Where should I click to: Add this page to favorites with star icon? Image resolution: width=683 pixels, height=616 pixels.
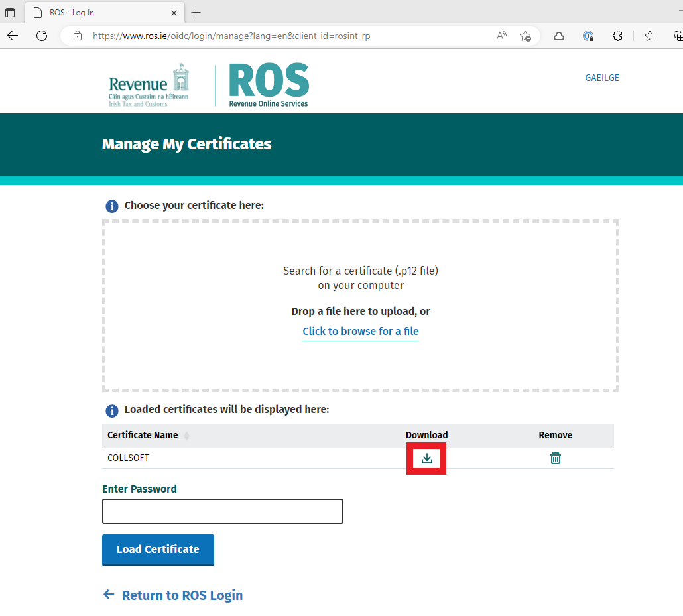click(x=525, y=36)
